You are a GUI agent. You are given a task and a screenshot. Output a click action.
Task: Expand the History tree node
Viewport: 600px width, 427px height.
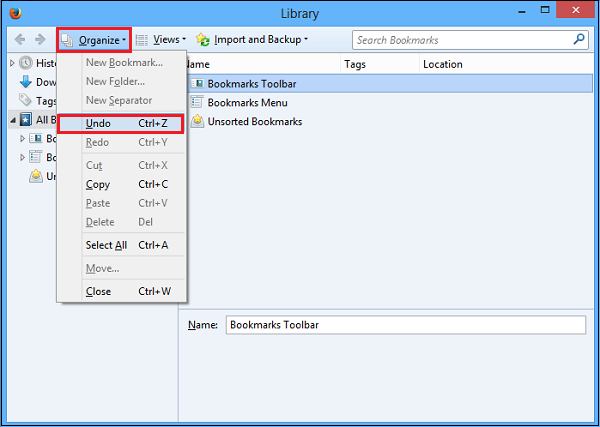(12, 63)
